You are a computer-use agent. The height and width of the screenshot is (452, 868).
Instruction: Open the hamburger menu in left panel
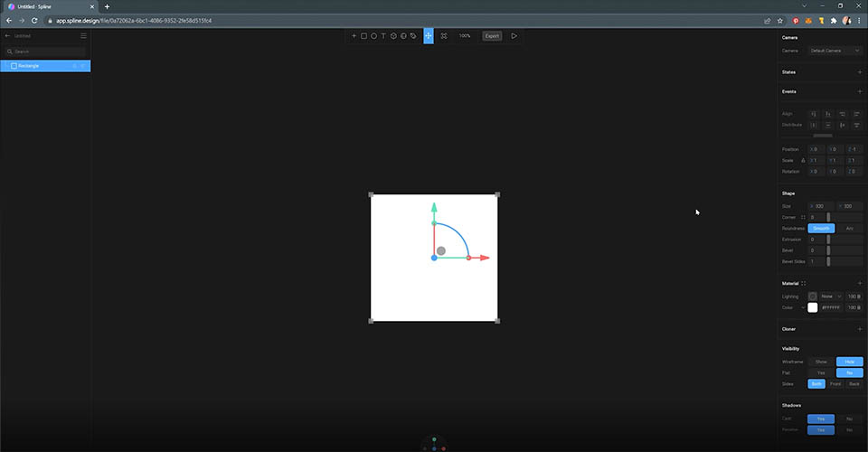coord(83,35)
